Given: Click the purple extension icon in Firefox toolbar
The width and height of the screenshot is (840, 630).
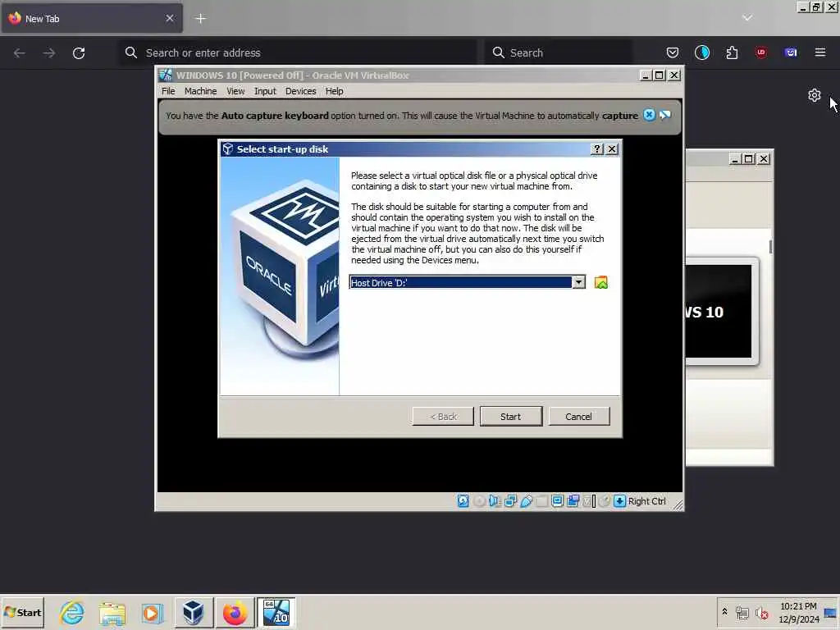Looking at the screenshot, I should (791, 52).
